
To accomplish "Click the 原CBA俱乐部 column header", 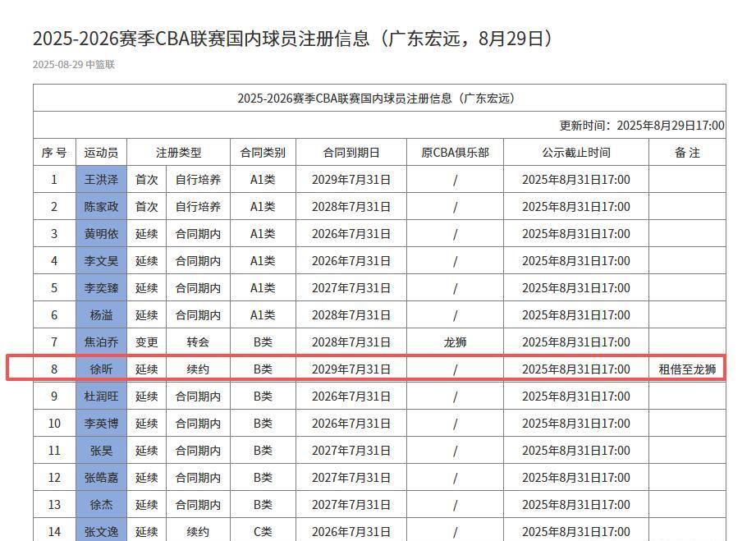I will (x=455, y=153).
